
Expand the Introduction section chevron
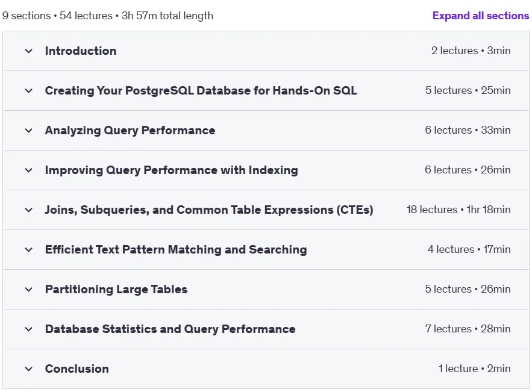coord(29,51)
